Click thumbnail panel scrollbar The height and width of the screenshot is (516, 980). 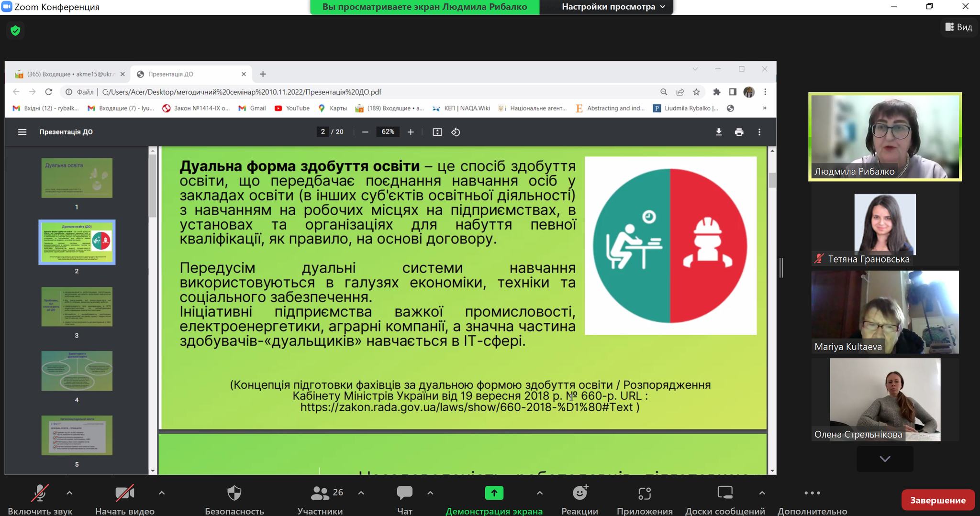(x=153, y=187)
